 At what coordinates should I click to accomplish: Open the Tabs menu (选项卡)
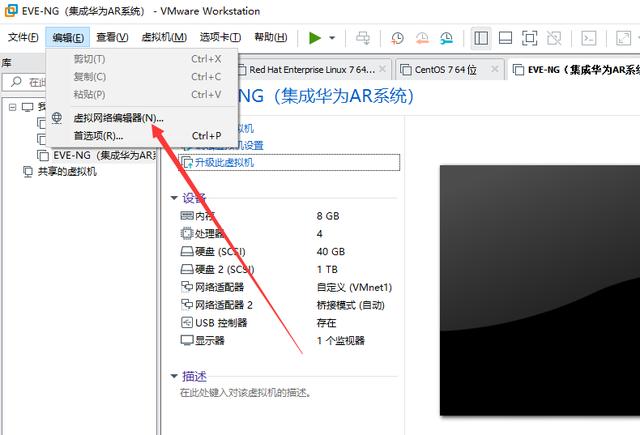click(220, 38)
